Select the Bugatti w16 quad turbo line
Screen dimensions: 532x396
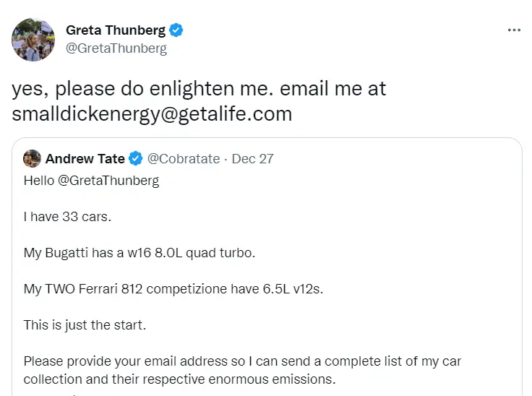point(140,252)
